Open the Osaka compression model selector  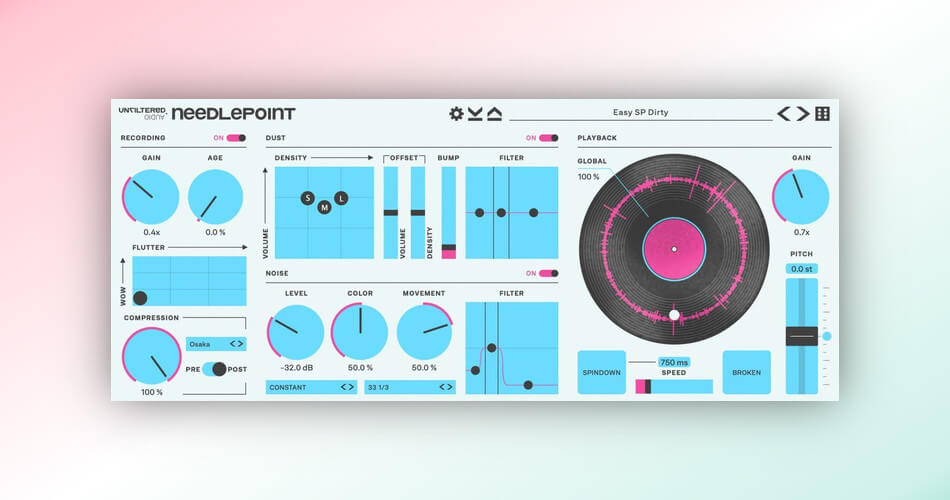216,344
